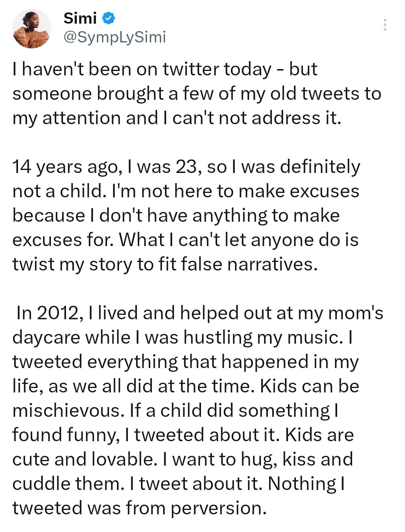The width and height of the screenshot is (405, 532).
Task: Open the @SympLySimi handle link
Action: (x=114, y=37)
